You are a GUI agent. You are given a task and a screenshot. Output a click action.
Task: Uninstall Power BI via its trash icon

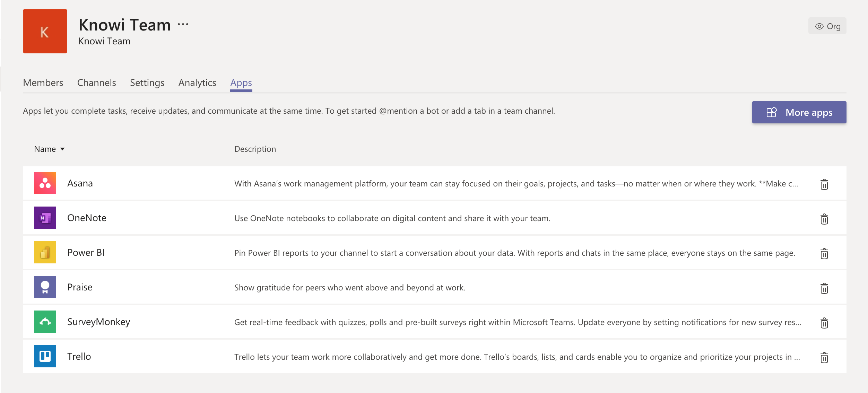pyautogui.click(x=824, y=253)
